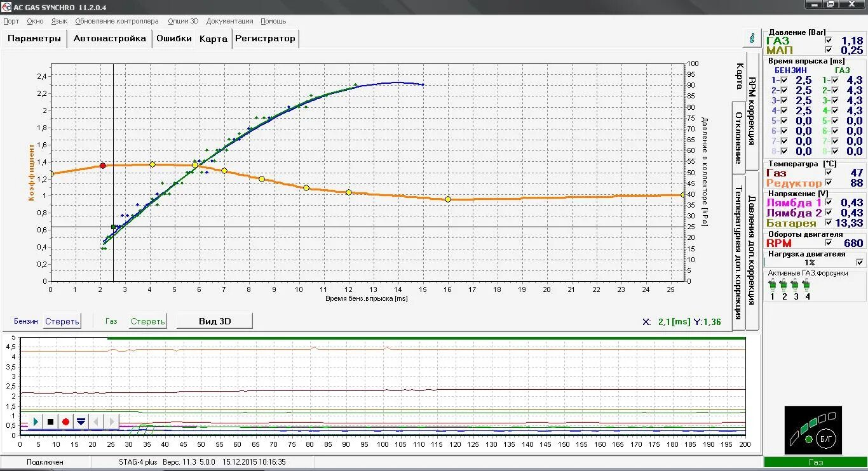The height and width of the screenshot is (471, 868).
Task: Switch to the Регистратор tab
Action: tap(265, 38)
